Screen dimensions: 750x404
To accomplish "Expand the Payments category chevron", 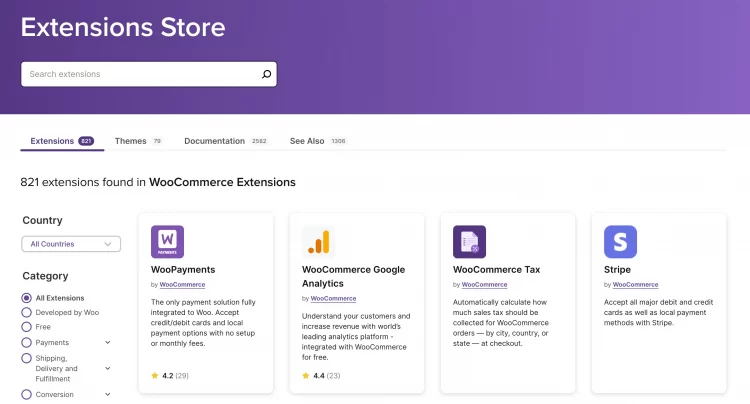I will click(108, 342).
